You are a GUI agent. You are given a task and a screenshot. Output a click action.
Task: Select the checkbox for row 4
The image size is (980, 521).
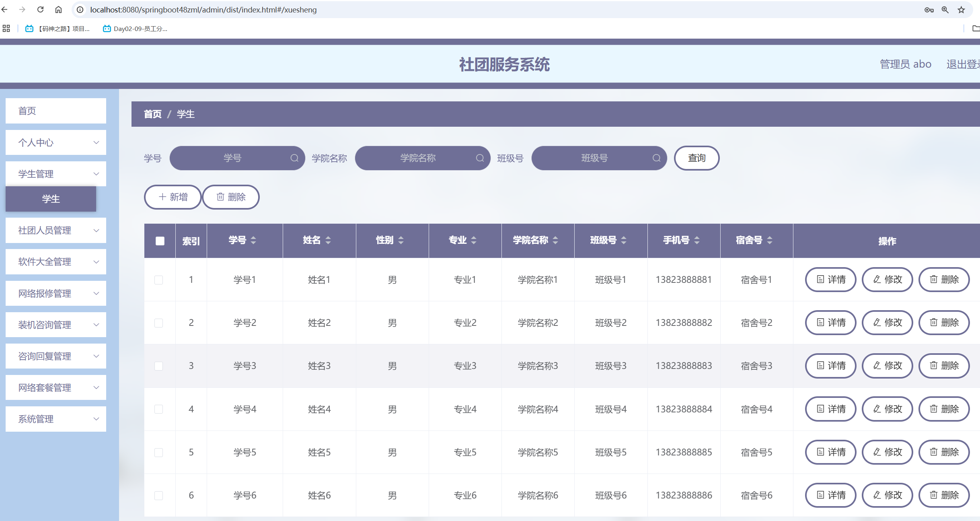159,409
